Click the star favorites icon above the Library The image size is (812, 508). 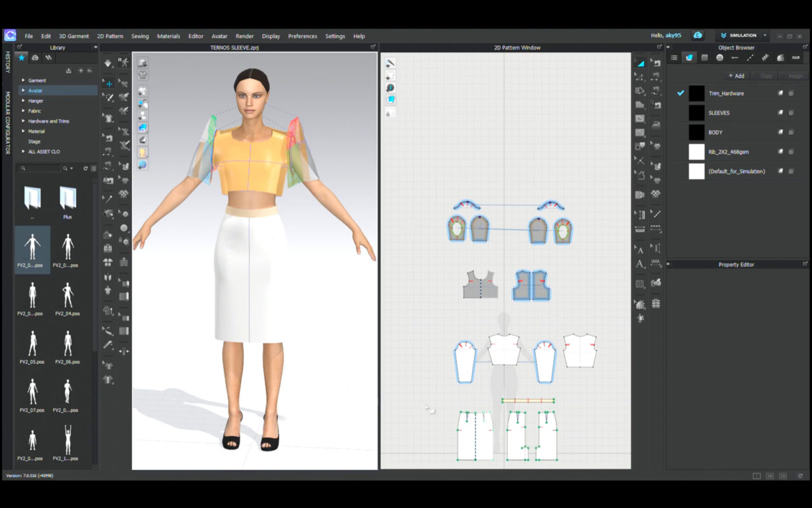21,57
